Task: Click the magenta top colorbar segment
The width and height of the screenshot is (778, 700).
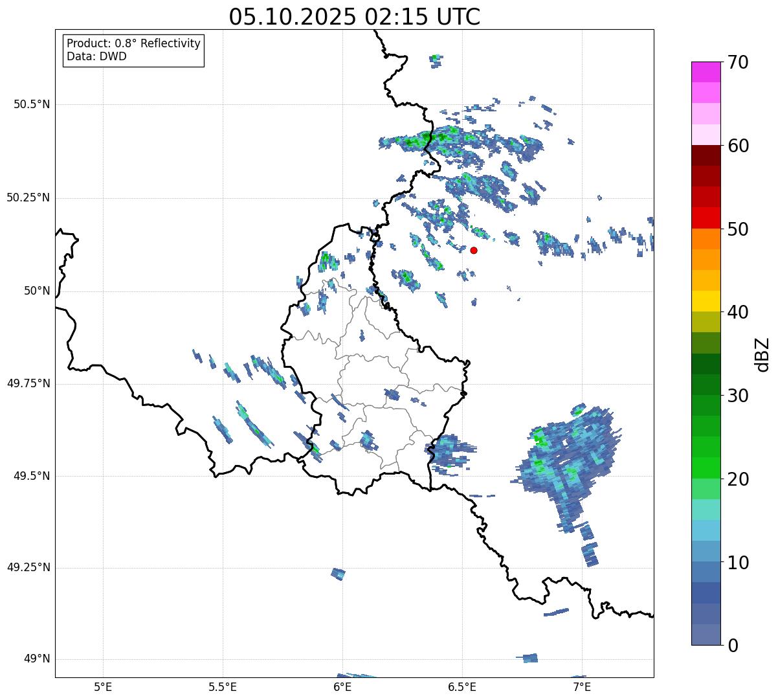Action: (706, 72)
